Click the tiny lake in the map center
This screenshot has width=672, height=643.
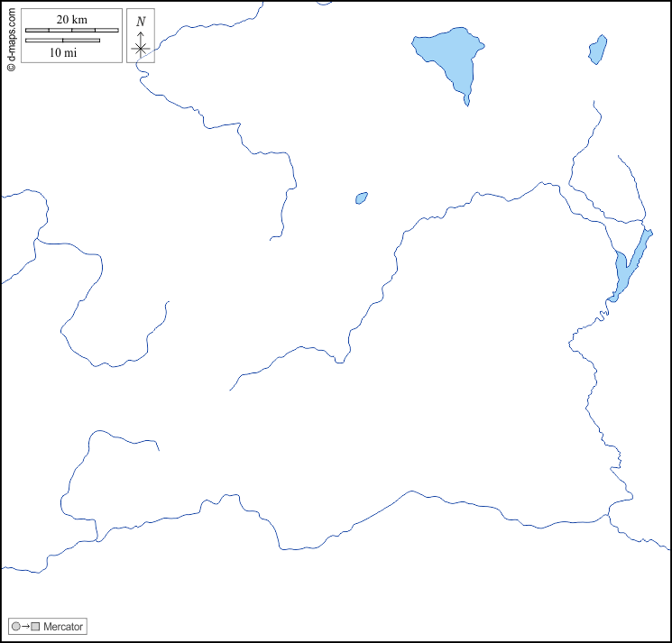coord(361,197)
